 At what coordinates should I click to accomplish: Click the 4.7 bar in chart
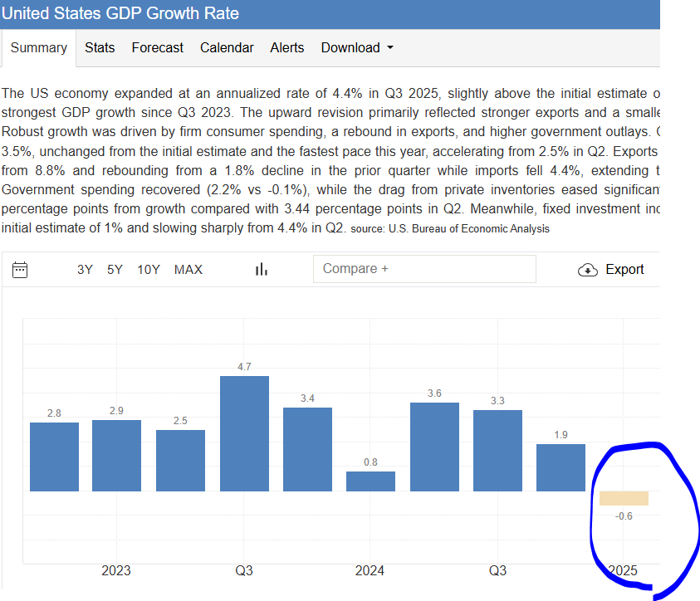pos(245,433)
